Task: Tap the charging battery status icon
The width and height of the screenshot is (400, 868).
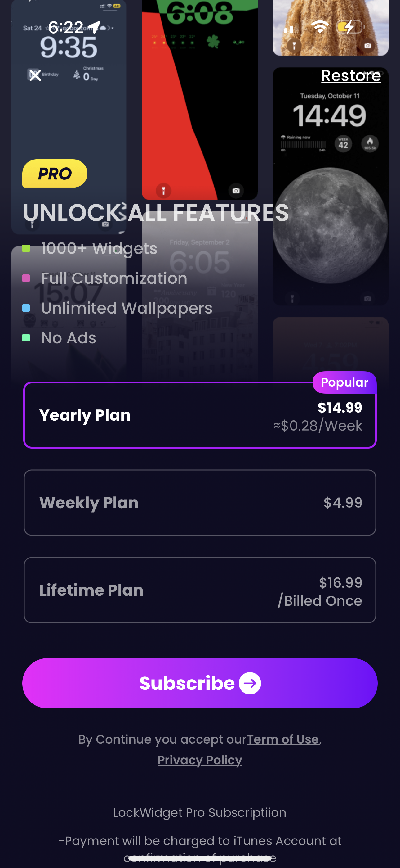Action: tap(350, 27)
